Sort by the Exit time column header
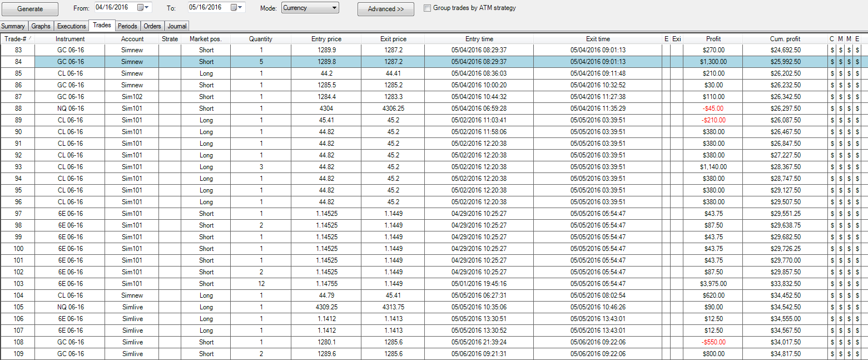Screen dimensions: 868x360 598,39
